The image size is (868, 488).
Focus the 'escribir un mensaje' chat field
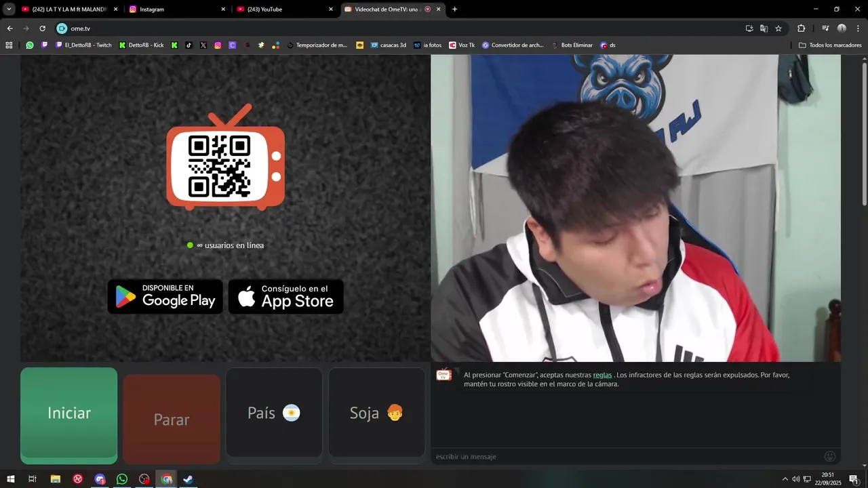pyautogui.click(x=627, y=457)
